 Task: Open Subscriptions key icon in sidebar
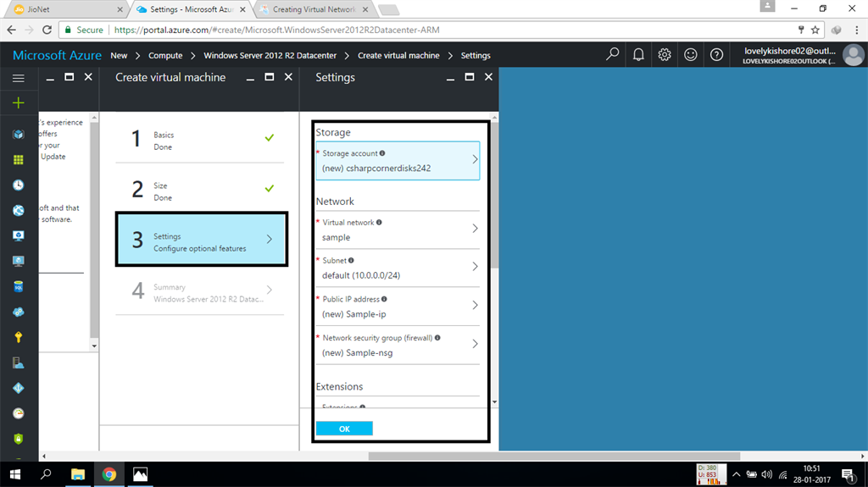pyautogui.click(x=19, y=337)
